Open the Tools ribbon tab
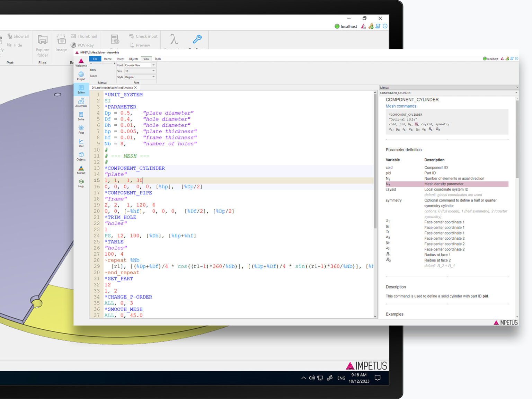The width and height of the screenshot is (532, 399). click(158, 59)
